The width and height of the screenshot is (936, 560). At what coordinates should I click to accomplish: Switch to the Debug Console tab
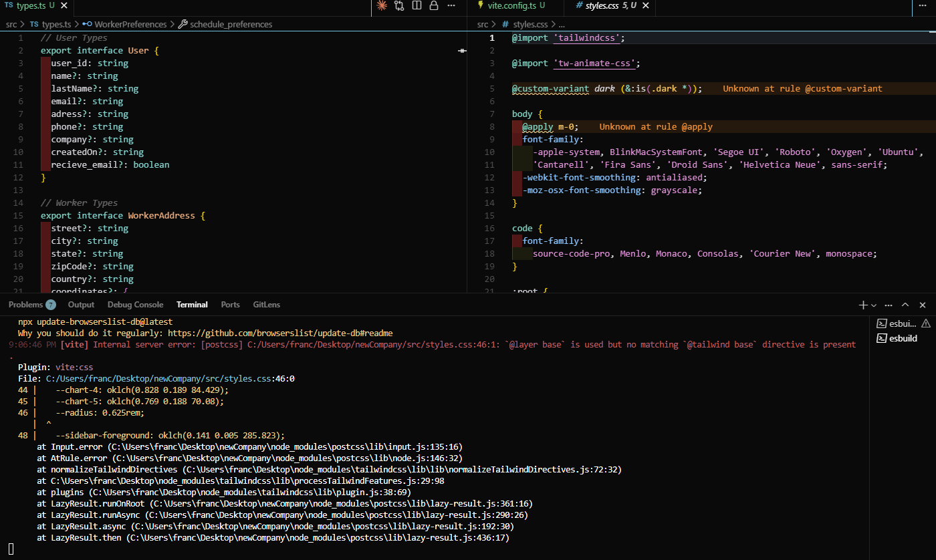point(135,305)
